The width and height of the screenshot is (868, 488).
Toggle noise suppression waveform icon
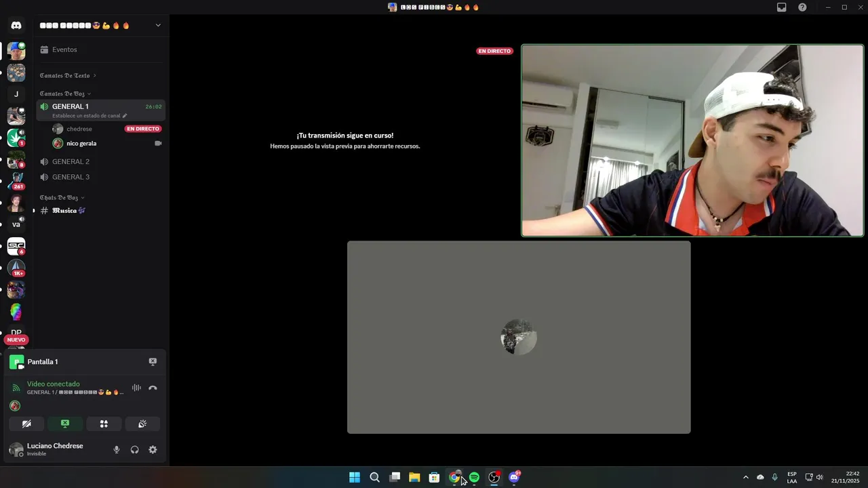point(136,388)
